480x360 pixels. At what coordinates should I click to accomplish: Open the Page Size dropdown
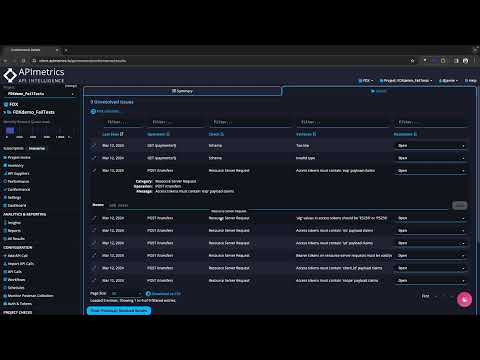click(x=126, y=294)
